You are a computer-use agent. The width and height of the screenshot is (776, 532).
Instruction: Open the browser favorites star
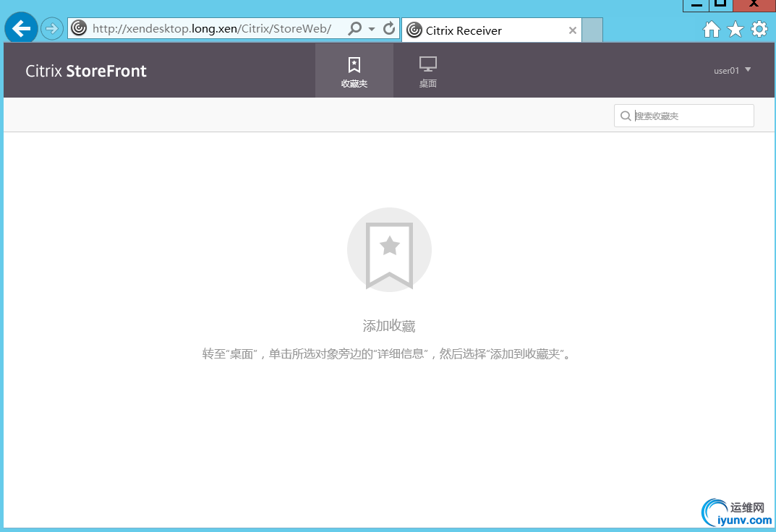[x=736, y=29]
